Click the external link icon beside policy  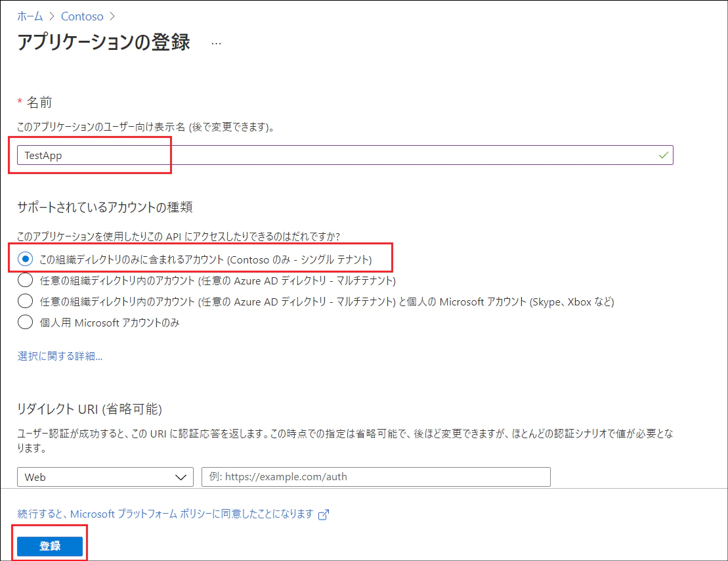[x=324, y=514]
